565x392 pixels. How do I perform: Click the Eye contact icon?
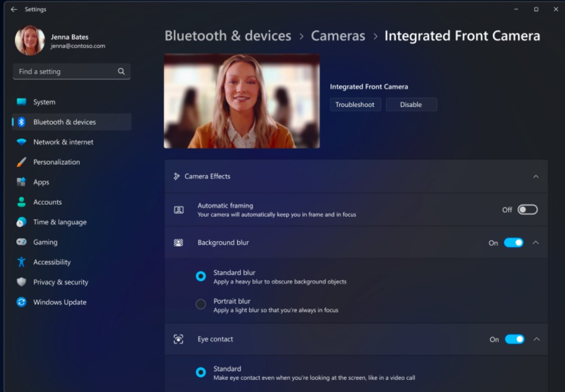tap(178, 339)
